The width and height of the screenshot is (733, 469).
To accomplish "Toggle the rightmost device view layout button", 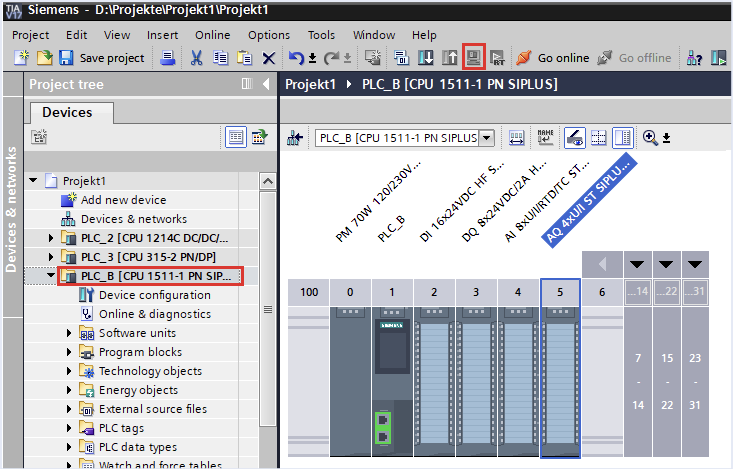I will coord(623,137).
